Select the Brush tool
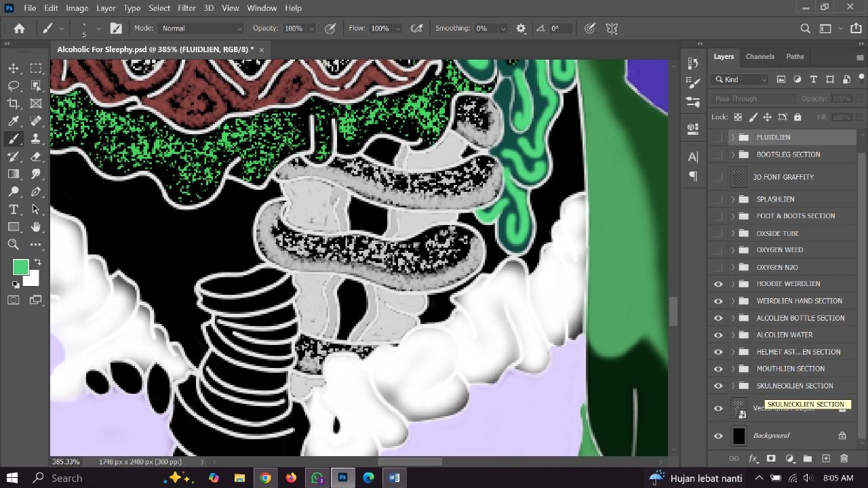The width and height of the screenshot is (868, 488). pos(14,139)
